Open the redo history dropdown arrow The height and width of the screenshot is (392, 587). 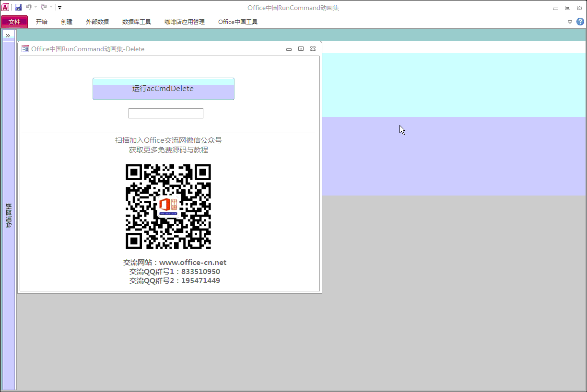click(x=51, y=7)
